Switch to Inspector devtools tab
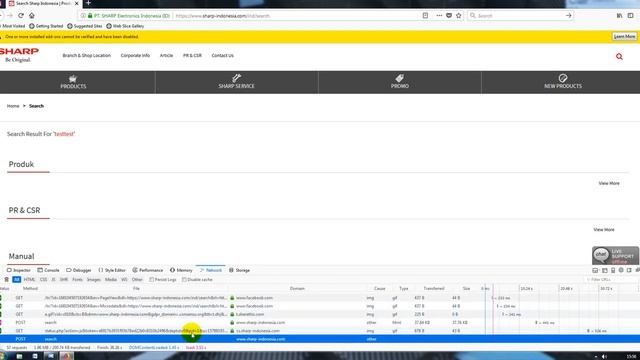Screen dimensions: 640x360 click(x=19, y=270)
